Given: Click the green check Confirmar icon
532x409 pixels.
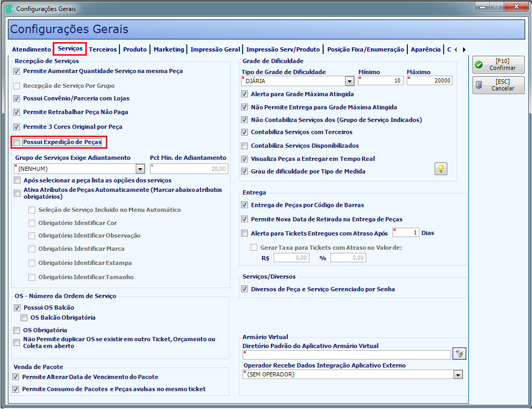Looking at the screenshot, I should coord(479,64).
